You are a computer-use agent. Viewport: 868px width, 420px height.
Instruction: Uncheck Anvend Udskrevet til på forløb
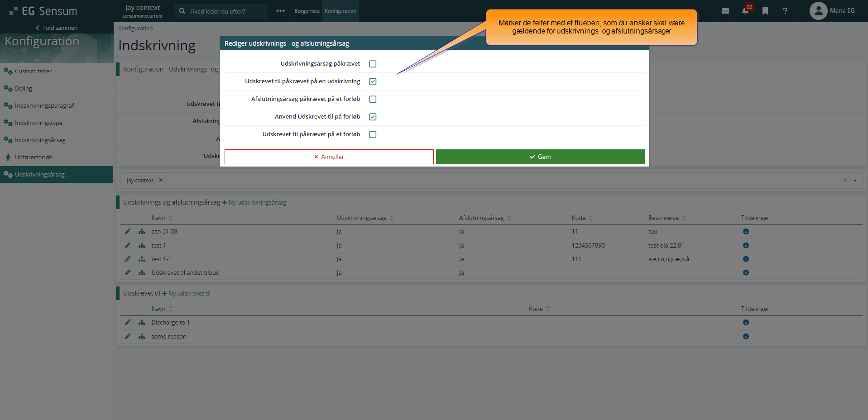coord(373,117)
